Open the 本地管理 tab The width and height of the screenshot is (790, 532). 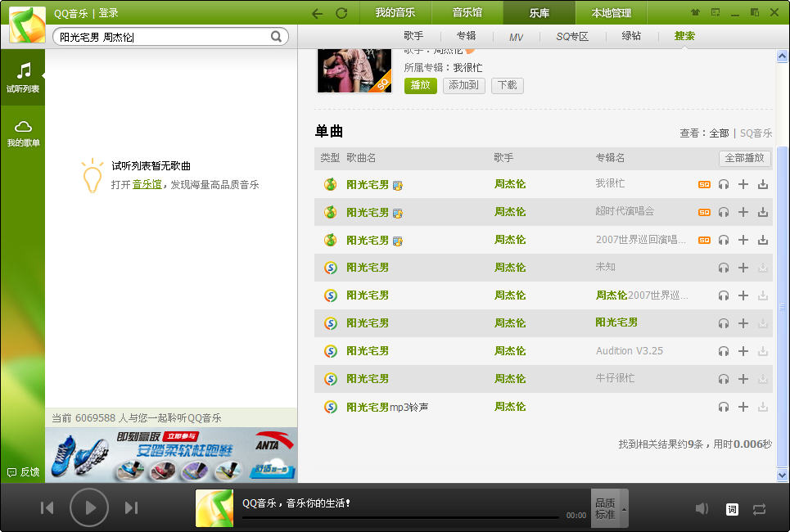(x=611, y=12)
